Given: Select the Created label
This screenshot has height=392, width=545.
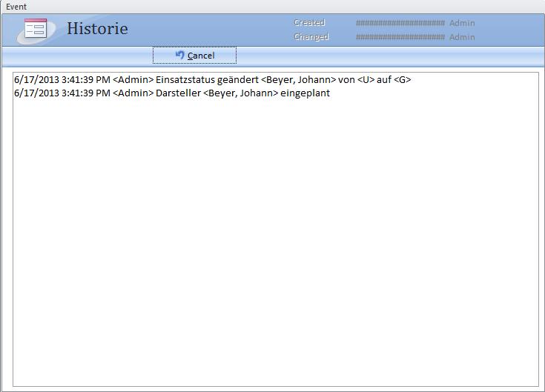Looking at the screenshot, I should (309, 23).
